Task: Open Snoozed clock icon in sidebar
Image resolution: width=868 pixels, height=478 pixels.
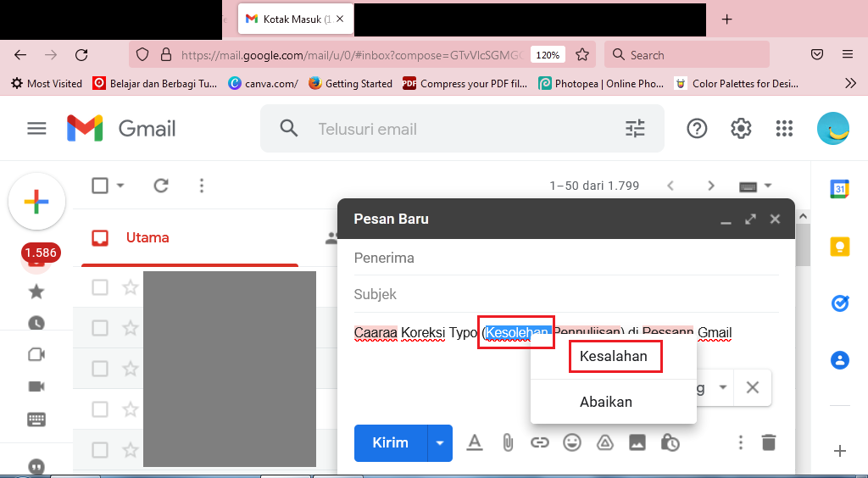Action: pos(36,323)
